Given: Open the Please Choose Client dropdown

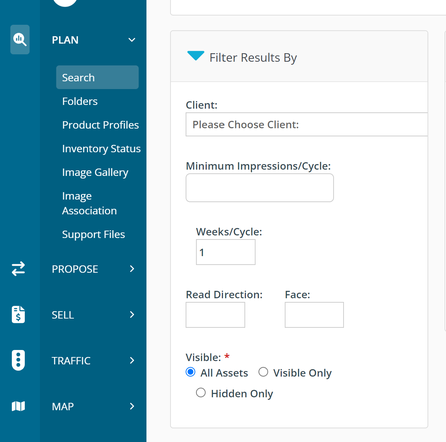Looking at the screenshot, I should click(x=306, y=124).
